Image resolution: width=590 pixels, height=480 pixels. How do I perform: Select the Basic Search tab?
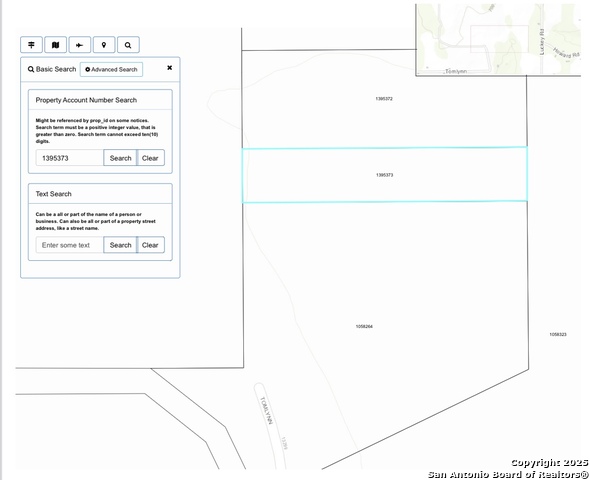pyautogui.click(x=52, y=69)
